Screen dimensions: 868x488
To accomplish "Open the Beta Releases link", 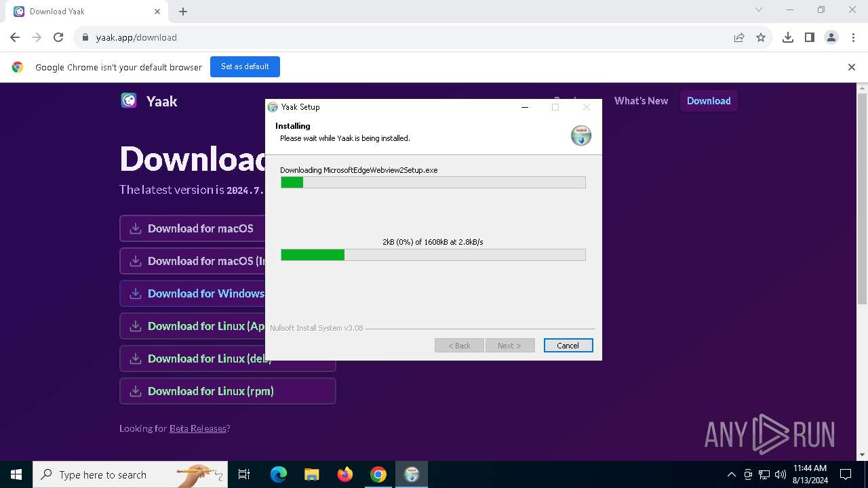I will click(198, 428).
